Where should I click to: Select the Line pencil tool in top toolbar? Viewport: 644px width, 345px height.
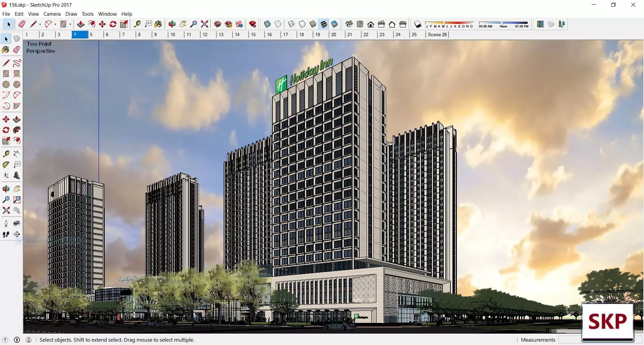click(x=33, y=24)
